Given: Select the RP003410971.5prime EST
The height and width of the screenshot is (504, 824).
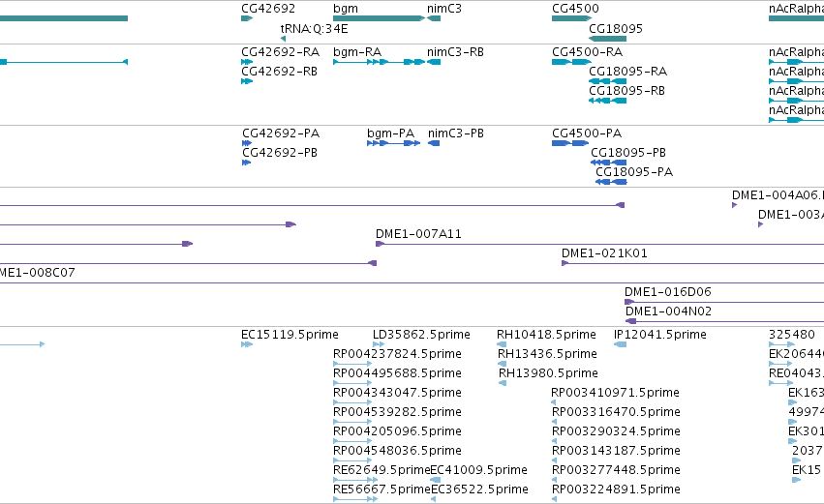Looking at the screenshot, I should tap(553, 402).
